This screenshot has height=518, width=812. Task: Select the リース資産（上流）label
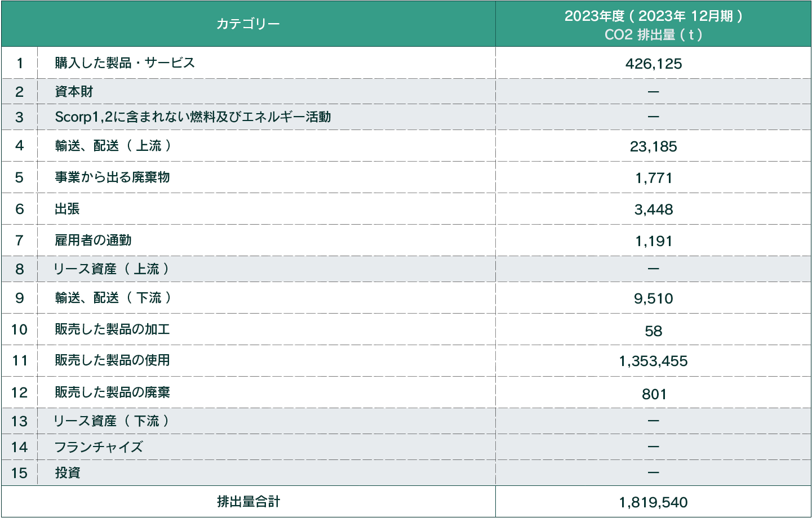click(x=112, y=269)
